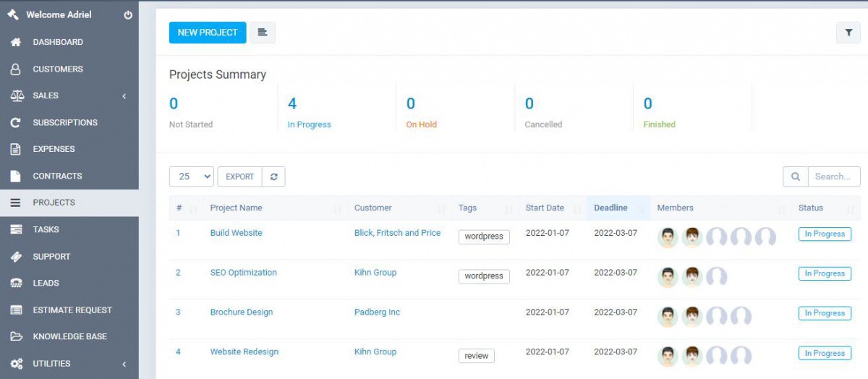Open Tasks from the sidebar menu
Viewport: 868px width, 379px height.
point(46,230)
